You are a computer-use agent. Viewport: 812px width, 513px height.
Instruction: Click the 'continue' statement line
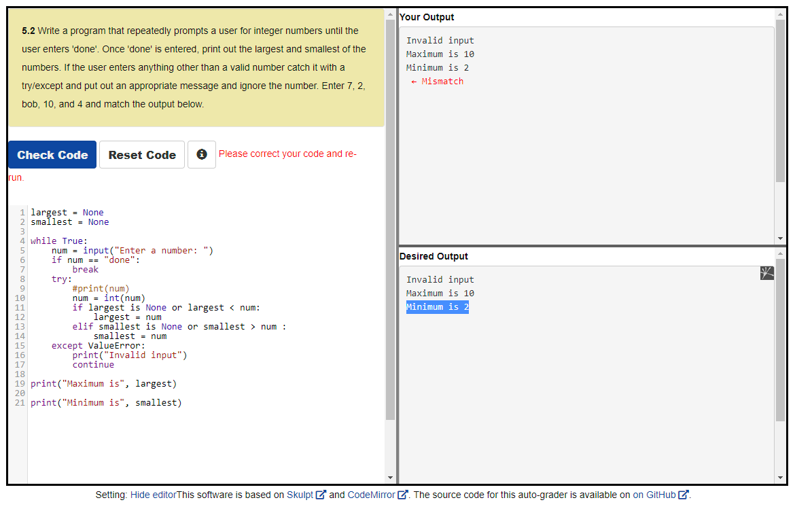[x=93, y=365]
